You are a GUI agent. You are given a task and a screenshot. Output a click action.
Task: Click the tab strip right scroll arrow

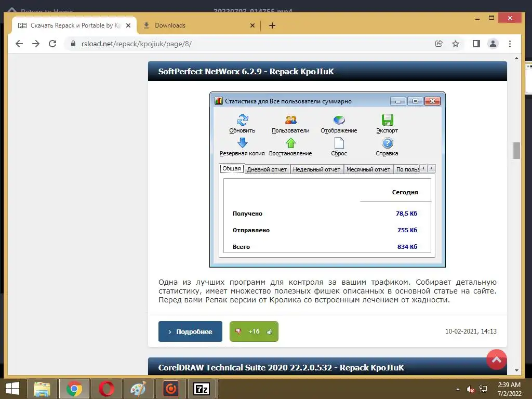click(431, 168)
